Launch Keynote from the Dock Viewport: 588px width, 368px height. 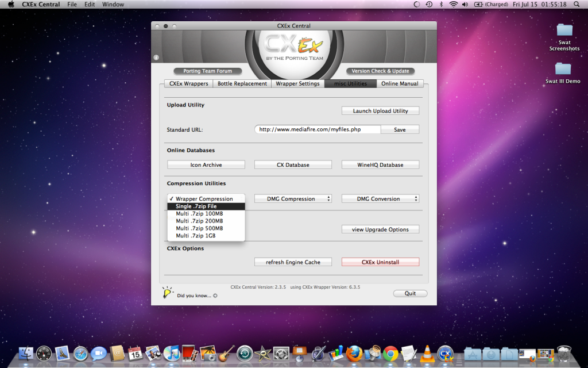point(300,354)
